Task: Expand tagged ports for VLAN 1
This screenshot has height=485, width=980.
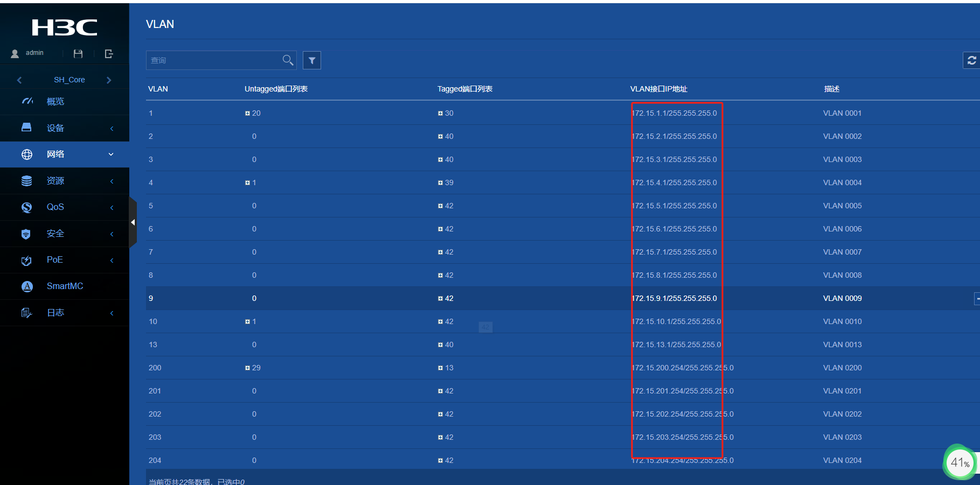Action: pos(440,114)
